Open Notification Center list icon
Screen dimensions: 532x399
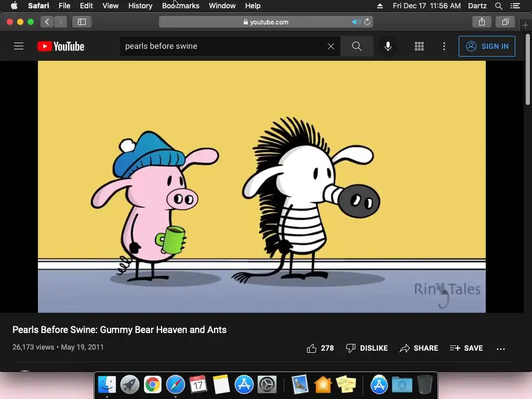[x=515, y=6]
